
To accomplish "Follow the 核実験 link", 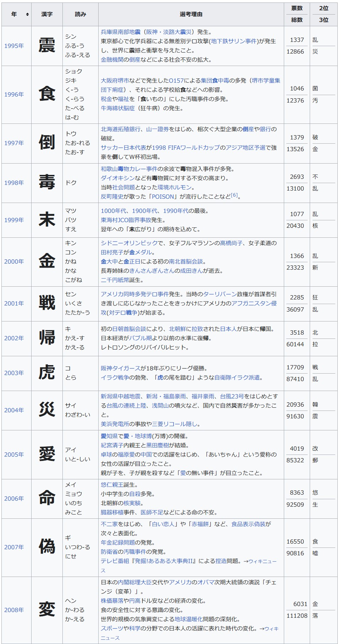I will 132,503.
